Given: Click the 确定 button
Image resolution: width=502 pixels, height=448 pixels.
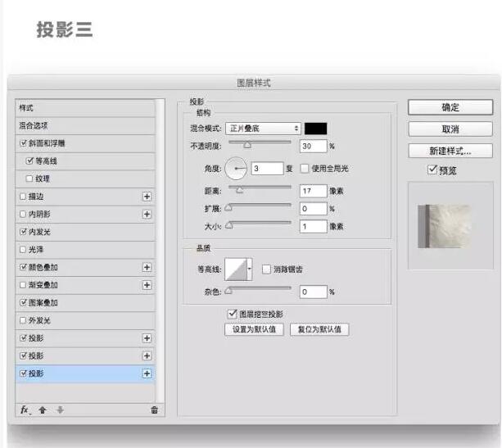Looking at the screenshot, I should click(x=450, y=107).
